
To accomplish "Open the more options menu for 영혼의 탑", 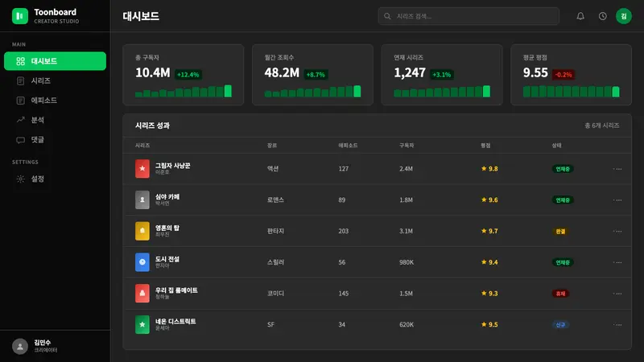I will coord(617,231).
